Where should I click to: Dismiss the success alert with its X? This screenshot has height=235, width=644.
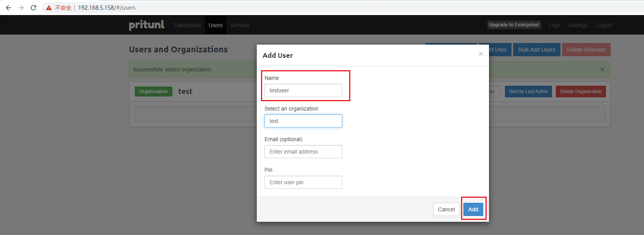[602, 69]
